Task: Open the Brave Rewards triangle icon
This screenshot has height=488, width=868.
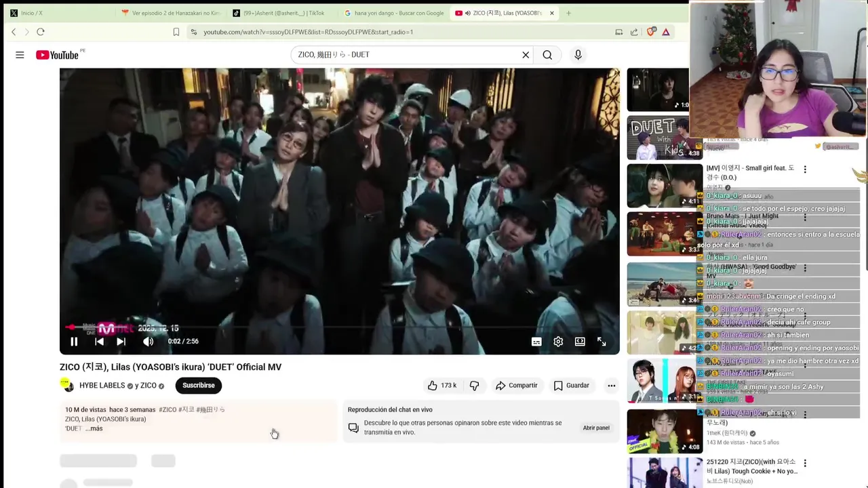Action: (666, 32)
